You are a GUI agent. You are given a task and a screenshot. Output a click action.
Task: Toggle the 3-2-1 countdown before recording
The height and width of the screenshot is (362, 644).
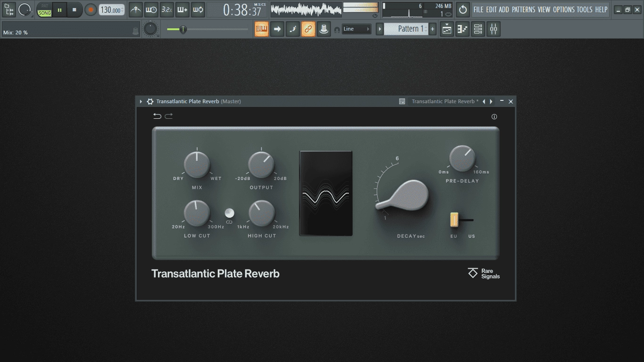[167, 9]
